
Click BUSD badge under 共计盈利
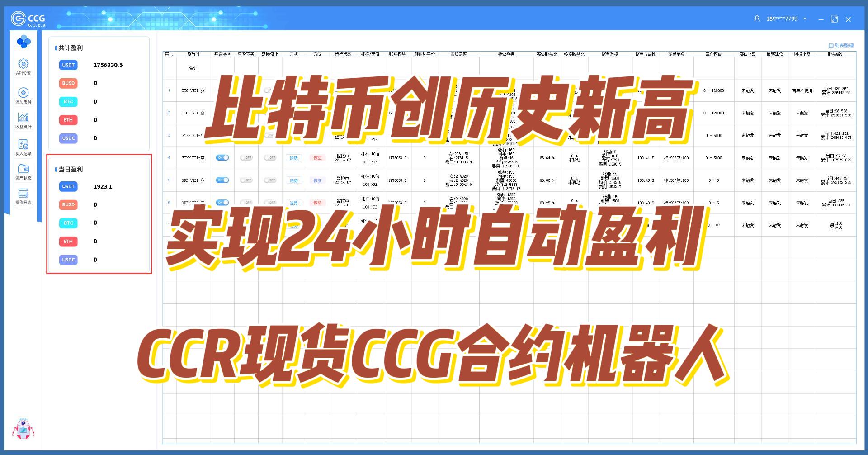click(68, 83)
